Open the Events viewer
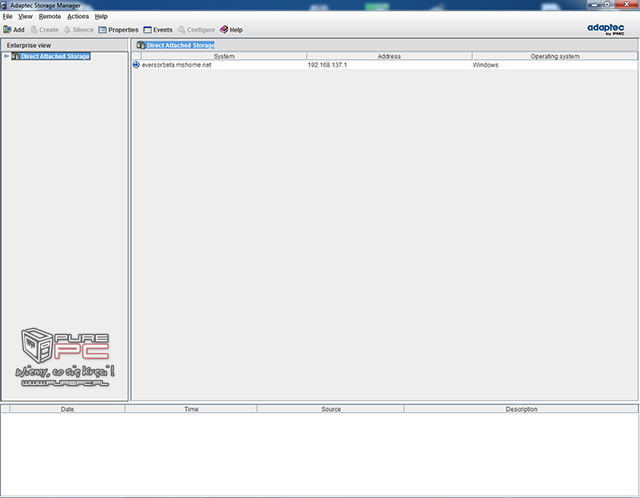The width and height of the screenshot is (640, 498). point(157,30)
